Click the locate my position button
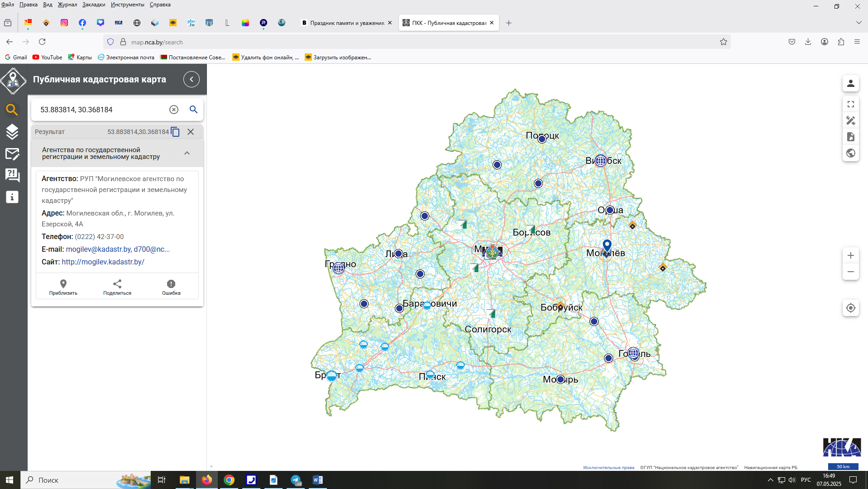This screenshot has height=489, width=868. click(850, 308)
